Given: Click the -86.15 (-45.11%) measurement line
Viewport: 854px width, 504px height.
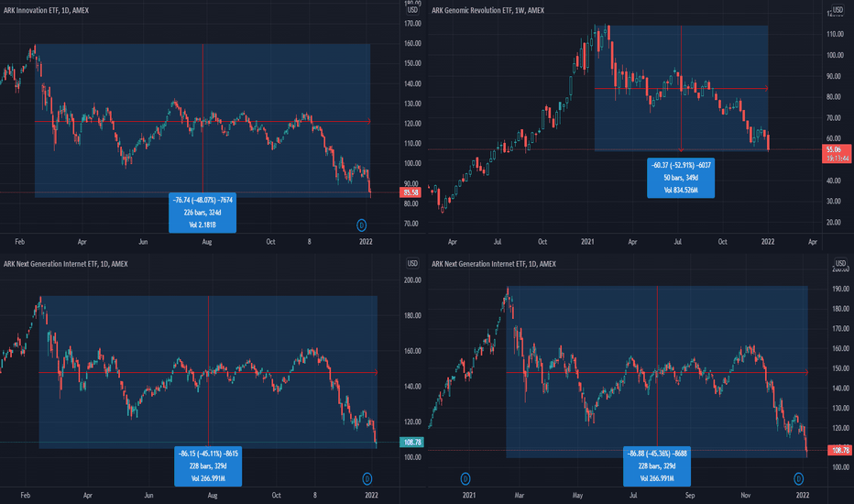Looking at the screenshot, I should click(208, 454).
